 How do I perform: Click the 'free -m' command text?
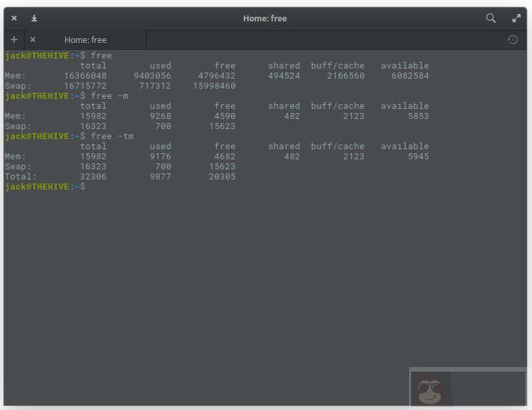point(109,96)
